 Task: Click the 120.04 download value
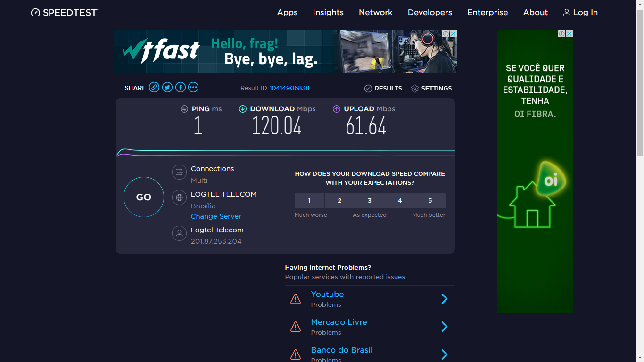coord(277,126)
